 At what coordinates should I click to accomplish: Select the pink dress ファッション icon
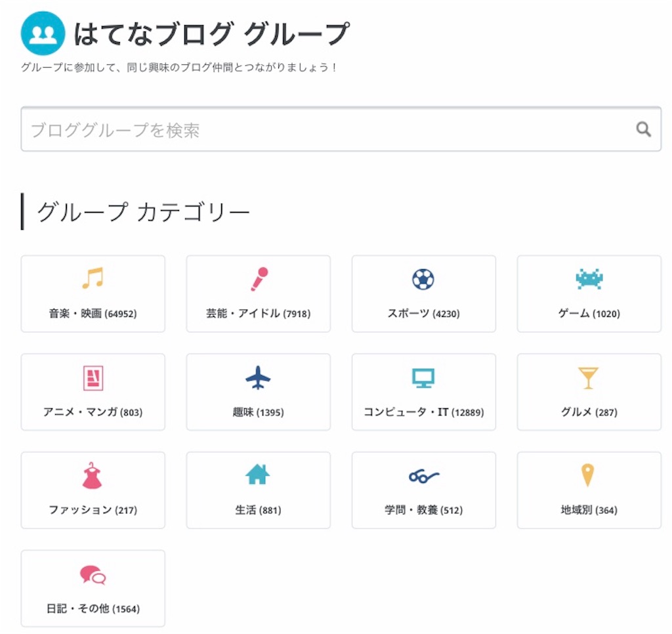click(92, 476)
